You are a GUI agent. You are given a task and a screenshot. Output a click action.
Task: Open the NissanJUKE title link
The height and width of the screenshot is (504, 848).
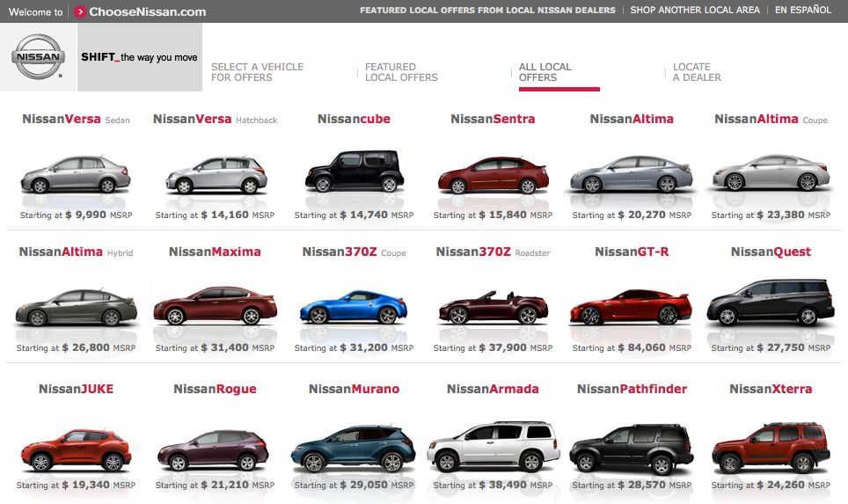click(x=76, y=389)
